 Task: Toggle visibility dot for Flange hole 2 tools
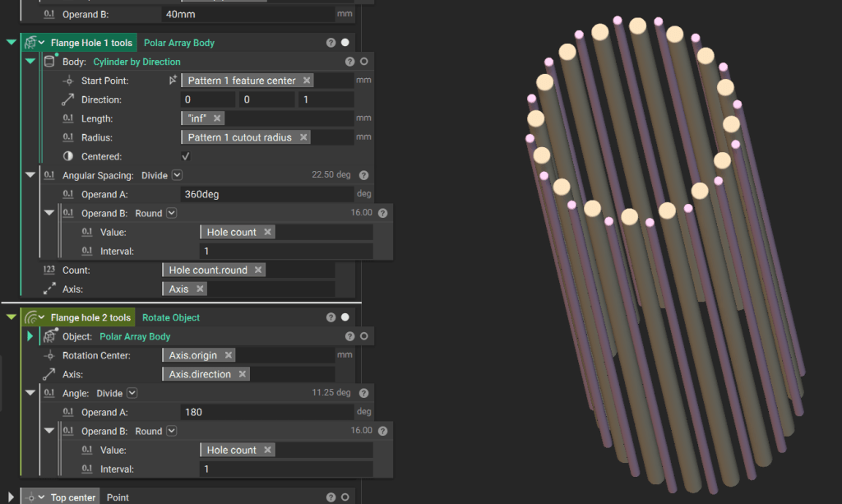coord(345,317)
